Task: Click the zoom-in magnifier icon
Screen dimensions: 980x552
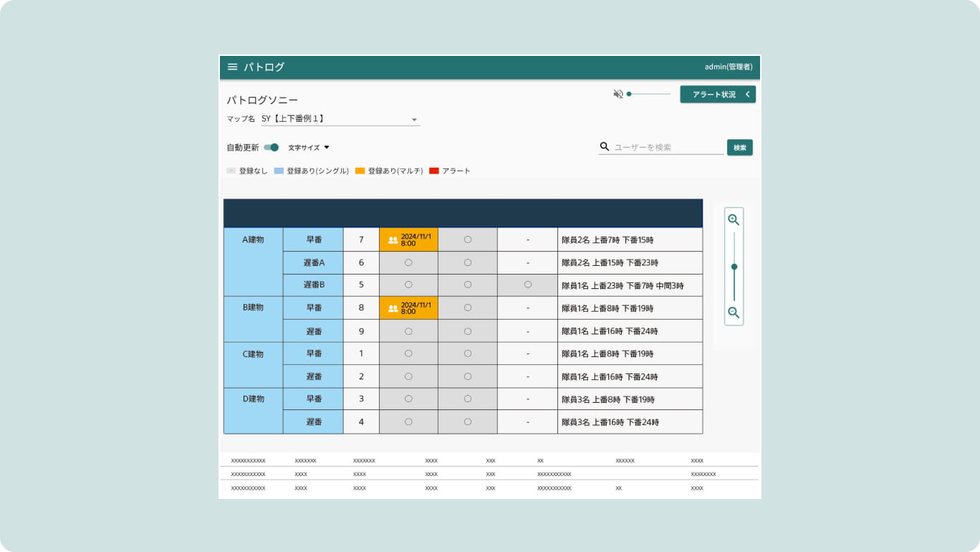Action: [x=734, y=220]
